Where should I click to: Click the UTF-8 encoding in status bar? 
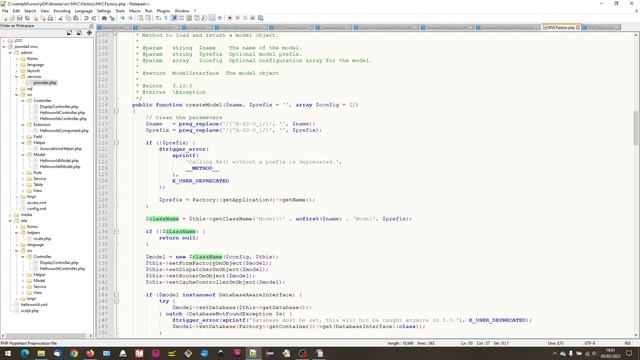590,343
